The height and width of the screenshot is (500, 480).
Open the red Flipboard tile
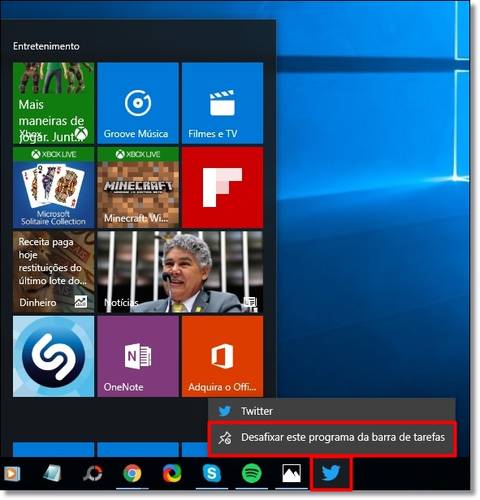click(223, 188)
